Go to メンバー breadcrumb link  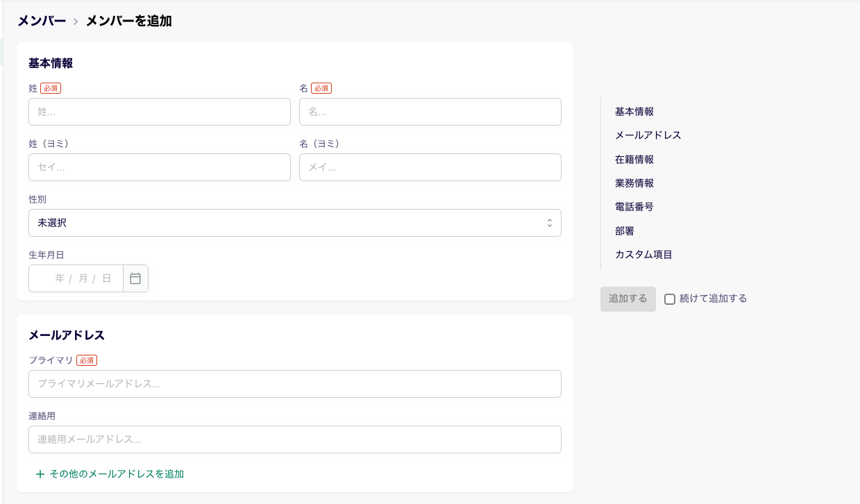click(42, 21)
